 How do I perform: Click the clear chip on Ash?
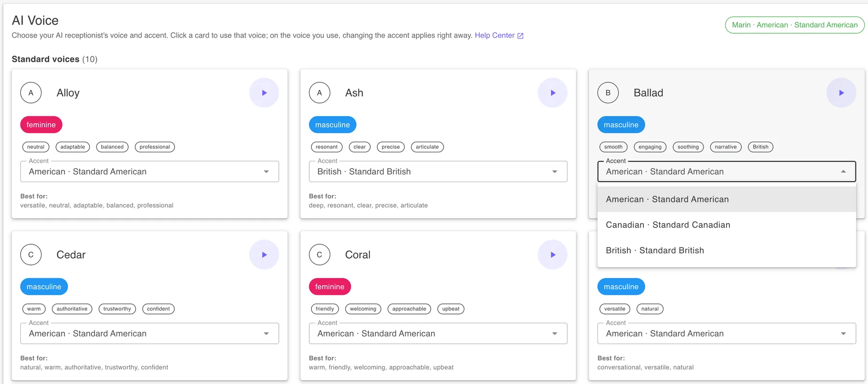(360, 147)
